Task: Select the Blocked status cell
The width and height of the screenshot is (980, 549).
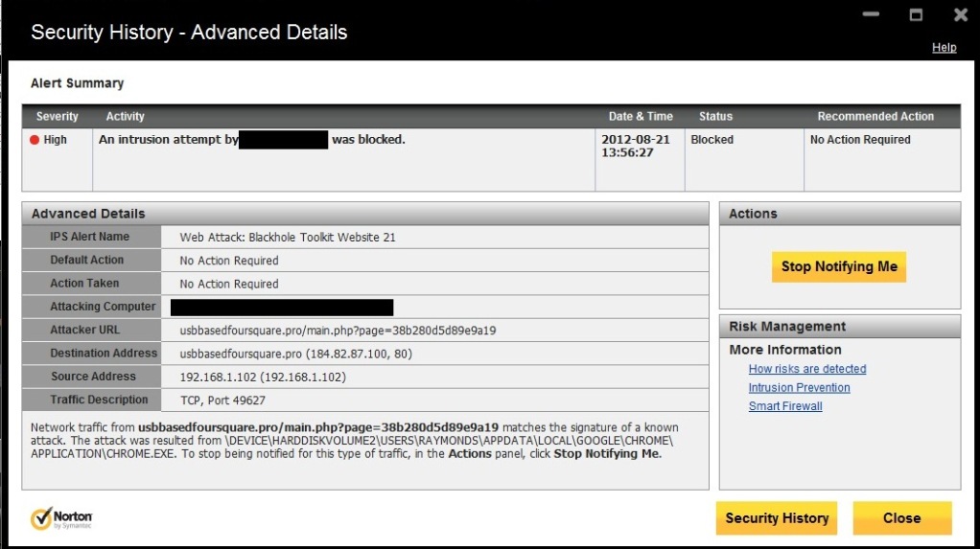Action: tap(712, 139)
